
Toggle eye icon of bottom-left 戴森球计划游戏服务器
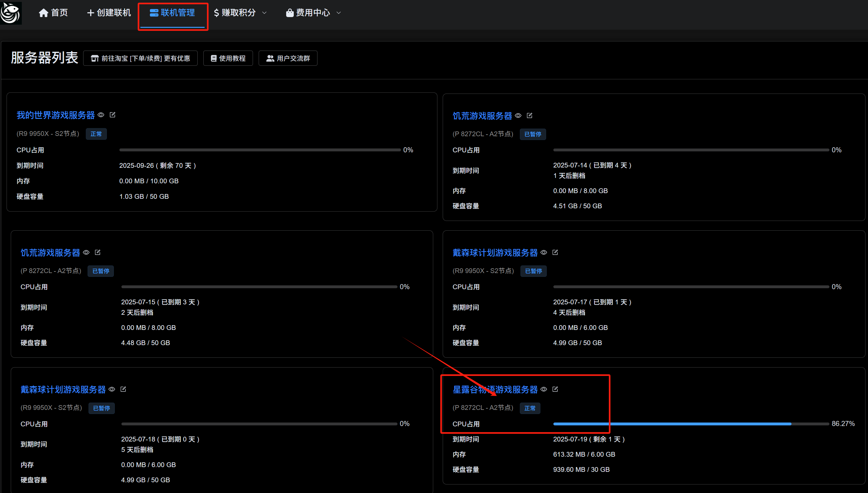pos(112,389)
